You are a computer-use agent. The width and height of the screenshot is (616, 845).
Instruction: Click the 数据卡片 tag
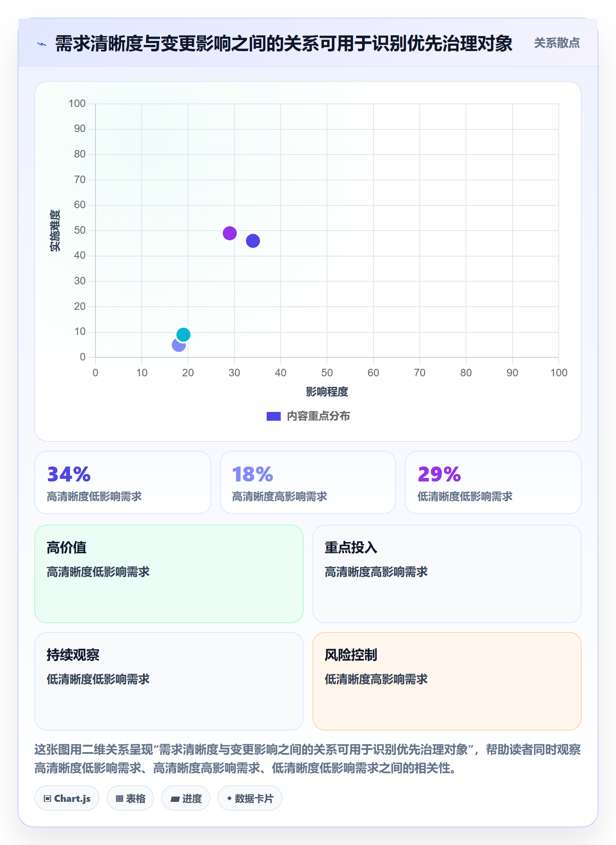click(250, 798)
